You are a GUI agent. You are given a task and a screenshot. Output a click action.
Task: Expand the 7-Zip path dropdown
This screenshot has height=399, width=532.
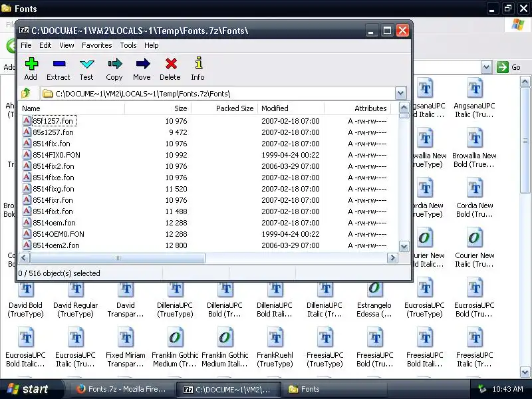400,93
